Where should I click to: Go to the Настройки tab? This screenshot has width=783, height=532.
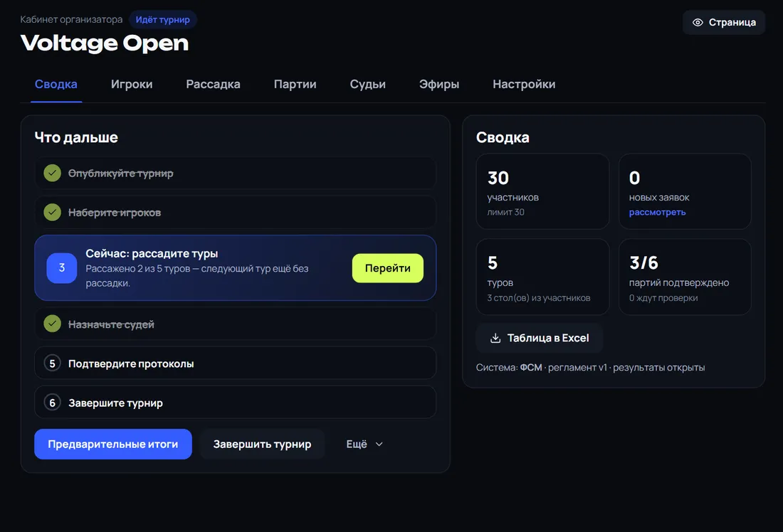tap(524, 85)
